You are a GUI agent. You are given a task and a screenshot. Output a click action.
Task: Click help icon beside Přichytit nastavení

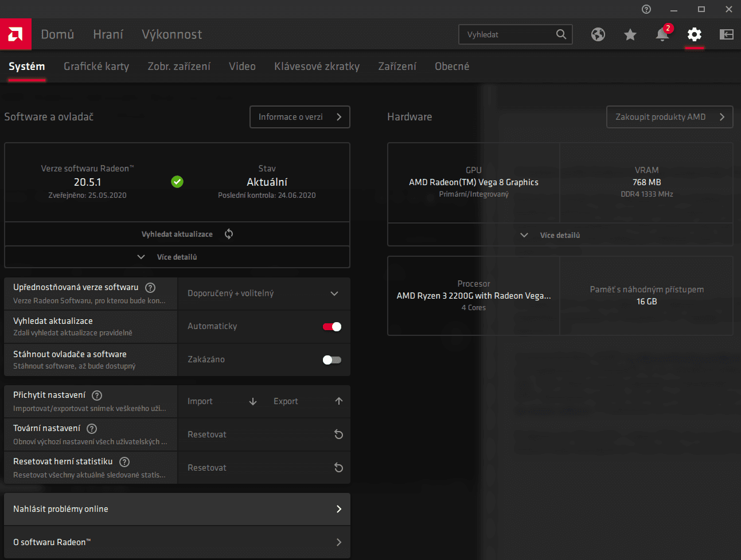click(x=97, y=395)
